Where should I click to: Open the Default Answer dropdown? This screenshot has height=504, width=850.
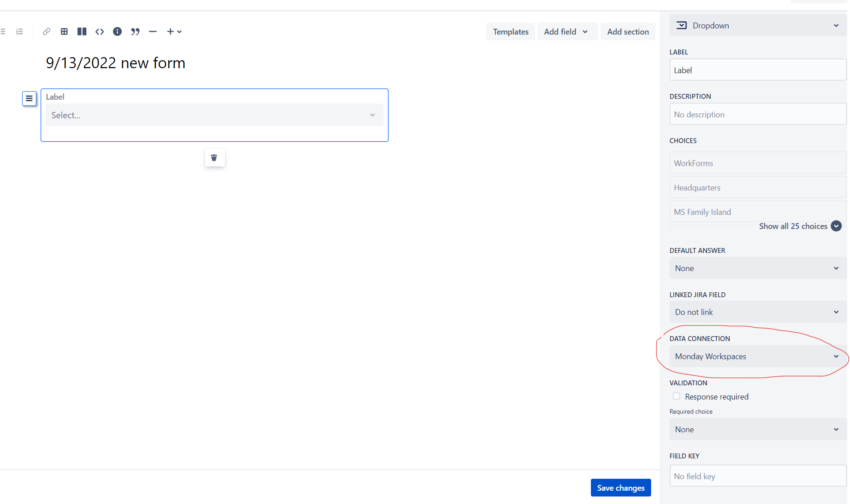pos(757,268)
